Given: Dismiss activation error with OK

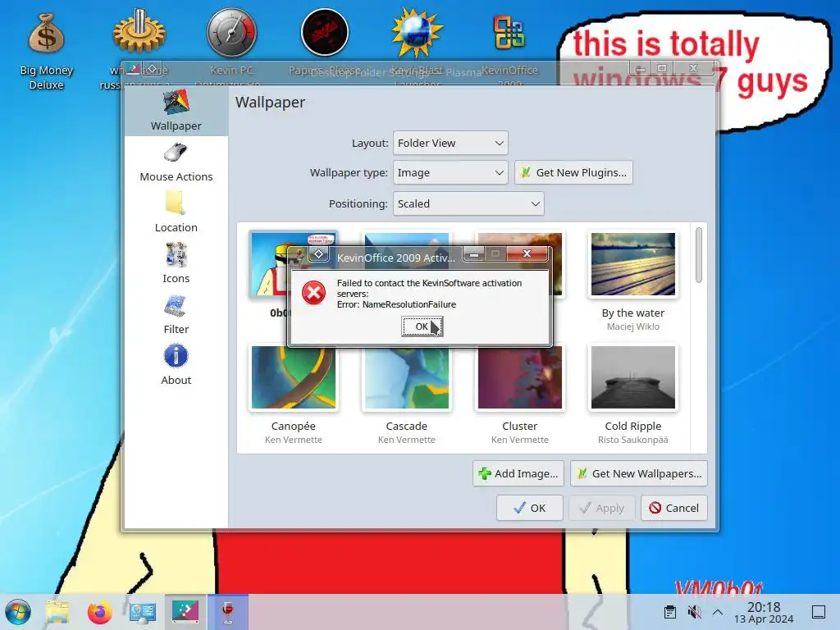Looking at the screenshot, I should click(422, 326).
